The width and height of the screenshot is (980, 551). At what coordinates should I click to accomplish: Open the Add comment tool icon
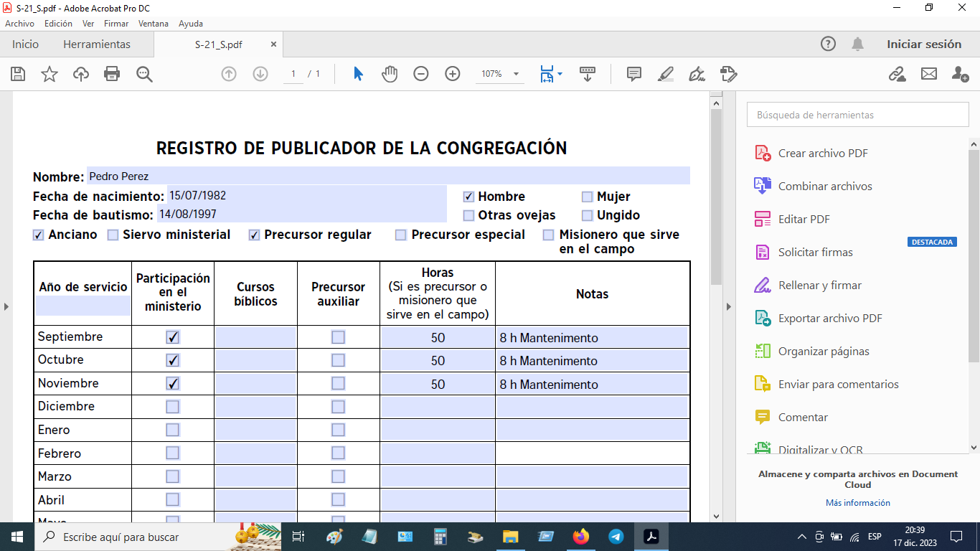click(x=634, y=74)
